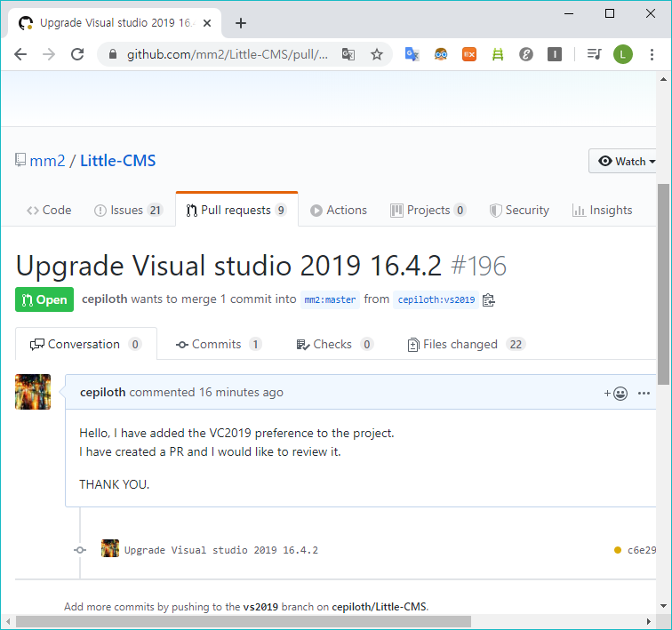This screenshot has height=630, width=672.
Task: Add a reaction with the smiley icon
Action: point(616,393)
